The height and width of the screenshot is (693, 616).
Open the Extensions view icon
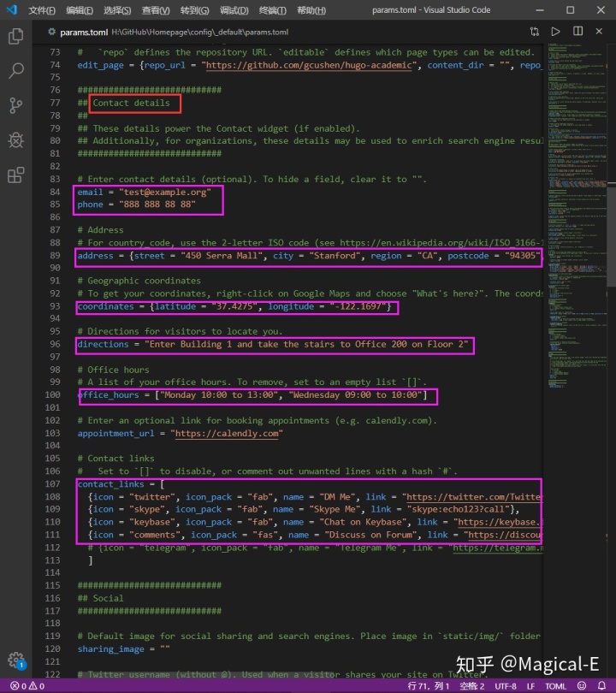coord(16,175)
